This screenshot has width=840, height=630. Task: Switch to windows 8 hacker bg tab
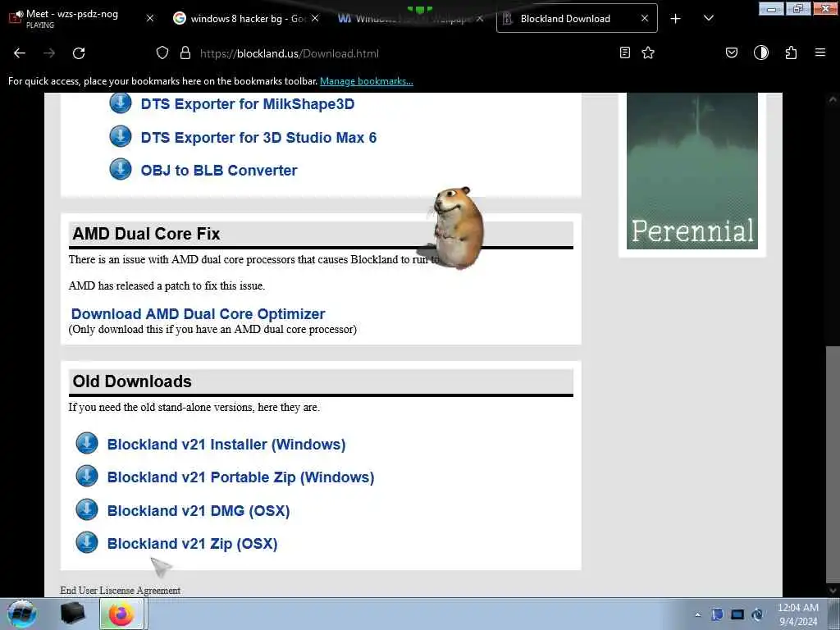point(246,19)
